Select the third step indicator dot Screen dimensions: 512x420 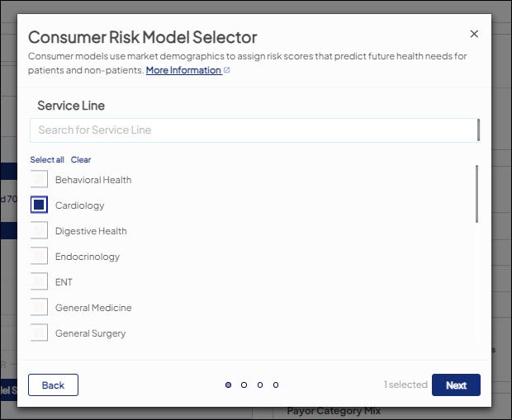click(260, 385)
